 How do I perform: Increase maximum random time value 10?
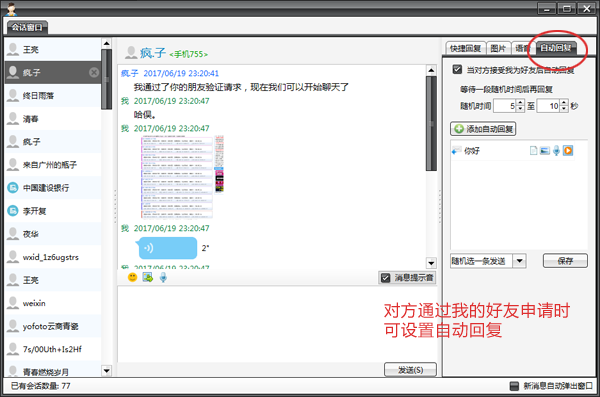(564, 103)
